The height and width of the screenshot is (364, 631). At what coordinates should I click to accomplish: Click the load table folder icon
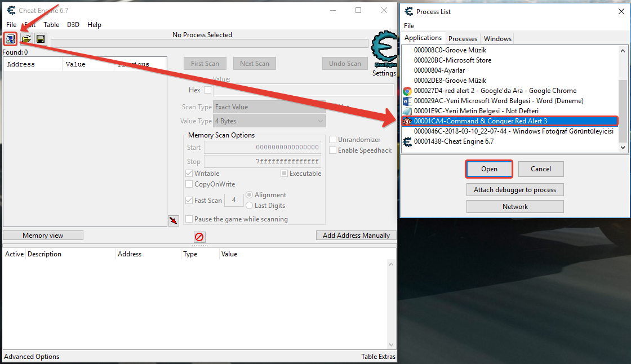(26, 39)
